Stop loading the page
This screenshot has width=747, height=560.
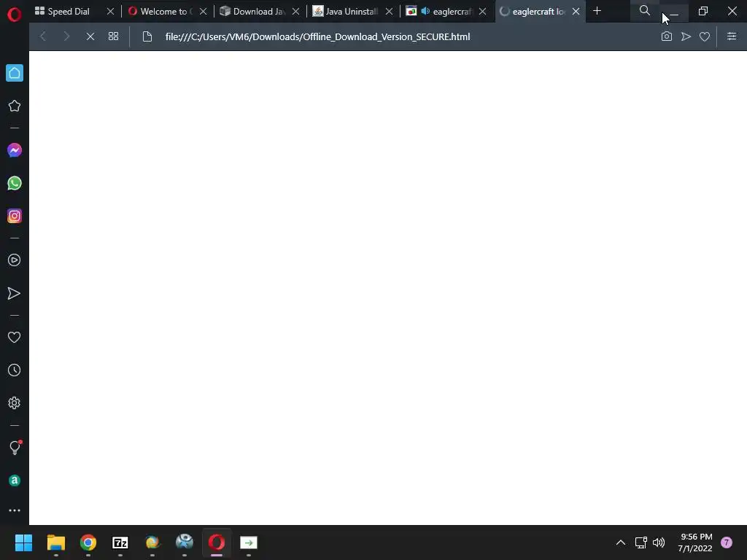(x=90, y=36)
